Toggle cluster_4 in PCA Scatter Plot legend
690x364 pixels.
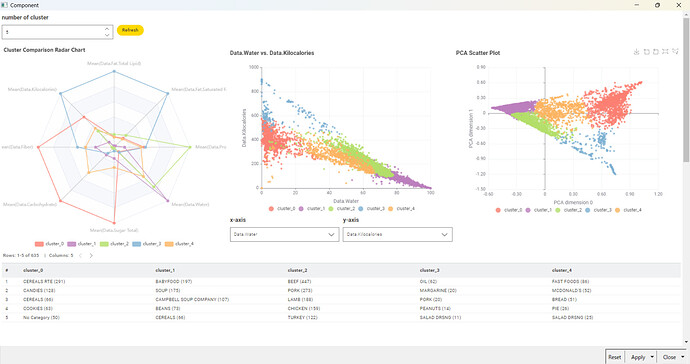(x=628, y=210)
